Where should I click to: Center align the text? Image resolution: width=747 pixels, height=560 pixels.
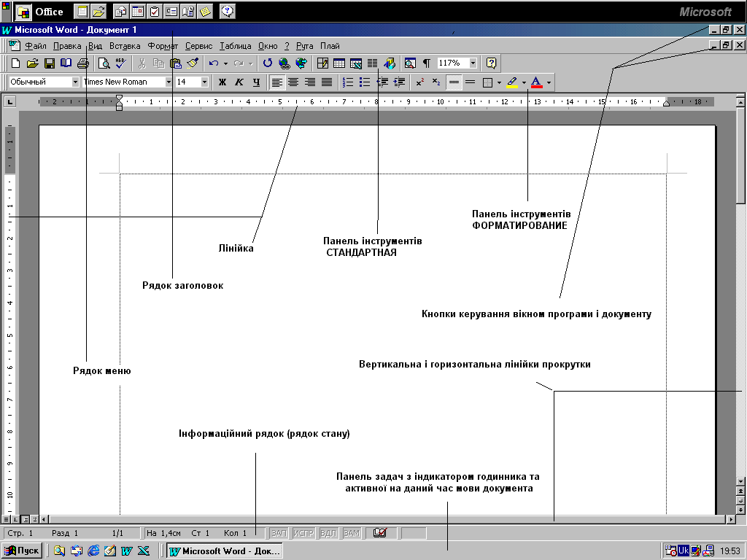click(293, 82)
